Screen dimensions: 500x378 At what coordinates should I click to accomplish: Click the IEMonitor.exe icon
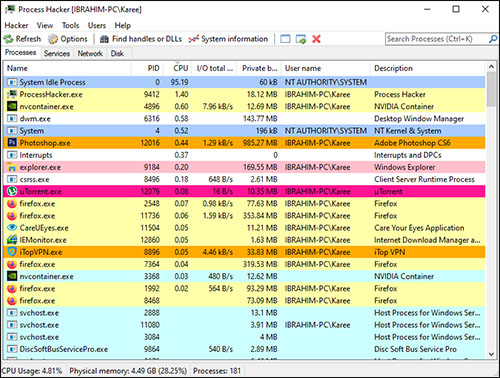pyautogui.click(x=12, y=240)
